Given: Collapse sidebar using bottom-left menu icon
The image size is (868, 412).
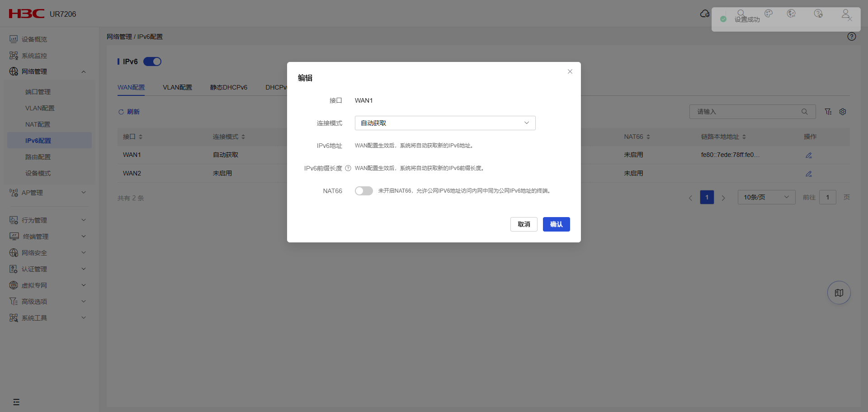Looking at the screenshot, I should tap(16, 402).
